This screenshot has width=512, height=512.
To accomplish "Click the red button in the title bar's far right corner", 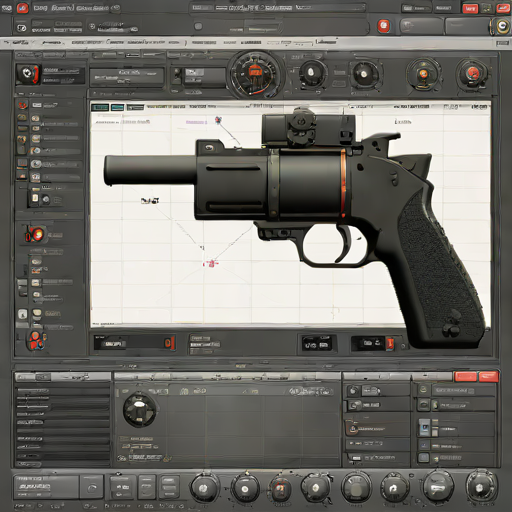I will [503, 8].
